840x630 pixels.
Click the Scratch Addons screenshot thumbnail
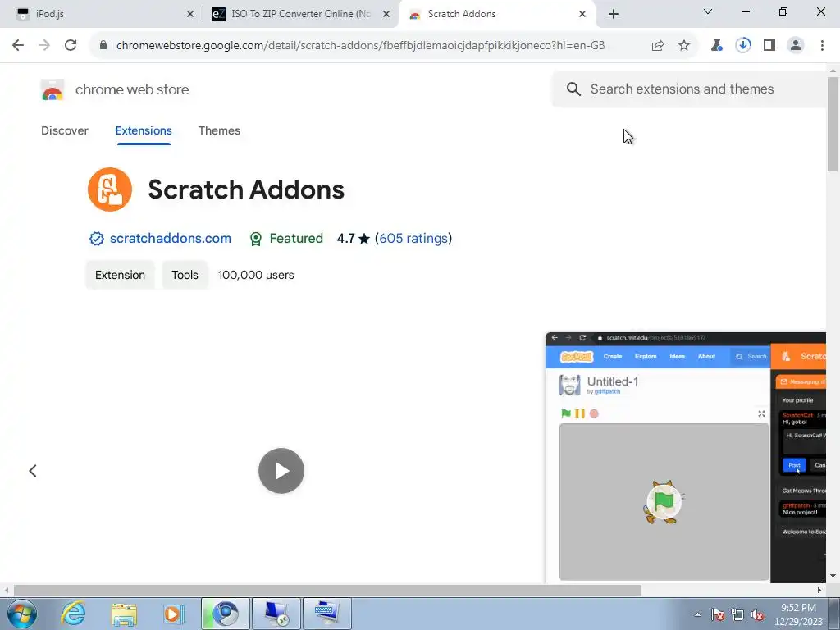685,458
